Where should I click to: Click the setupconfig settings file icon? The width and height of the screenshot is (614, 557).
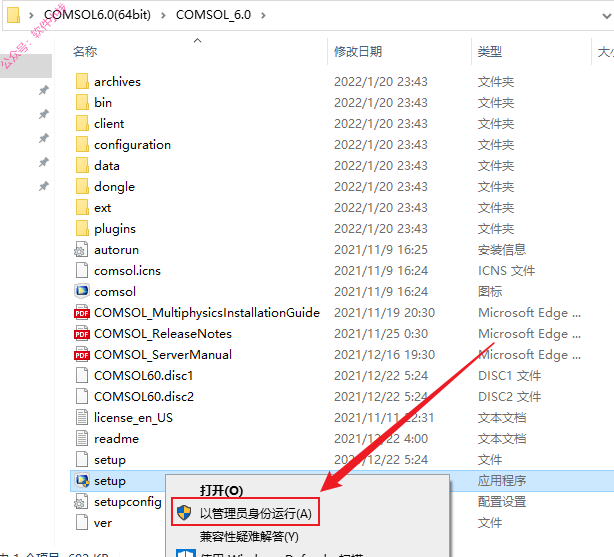click(81, 502)
